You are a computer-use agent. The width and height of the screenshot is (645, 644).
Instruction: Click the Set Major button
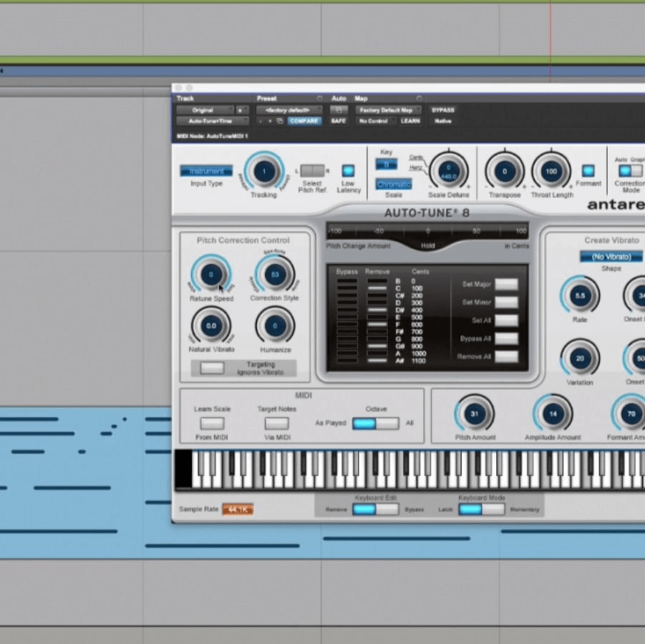[507, 284]
